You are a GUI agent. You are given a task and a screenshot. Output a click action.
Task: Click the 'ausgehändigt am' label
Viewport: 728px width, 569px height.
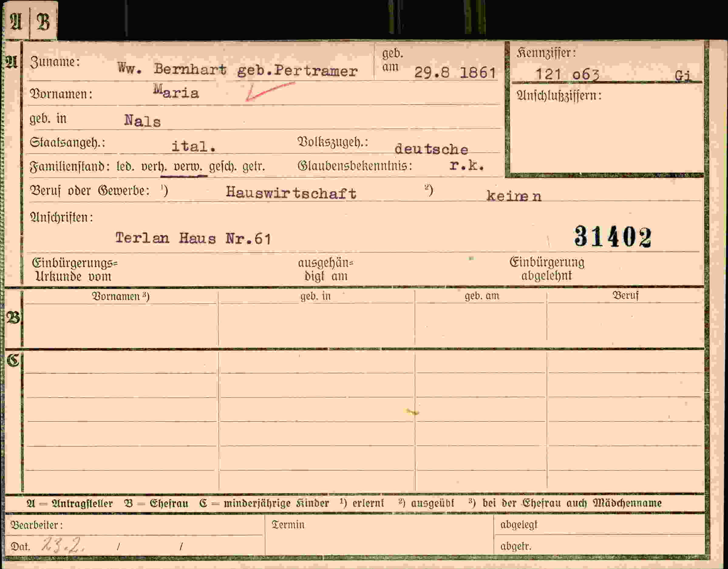coord(326,269)
